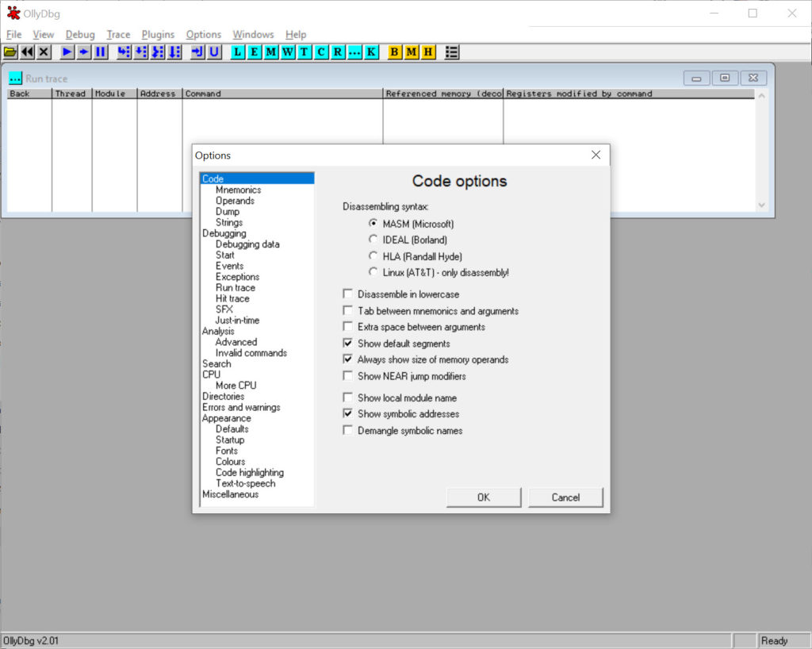Click the Step over toolbar icon
The width and height of the screenshot is (812, 649).
(x=140, y=52)
